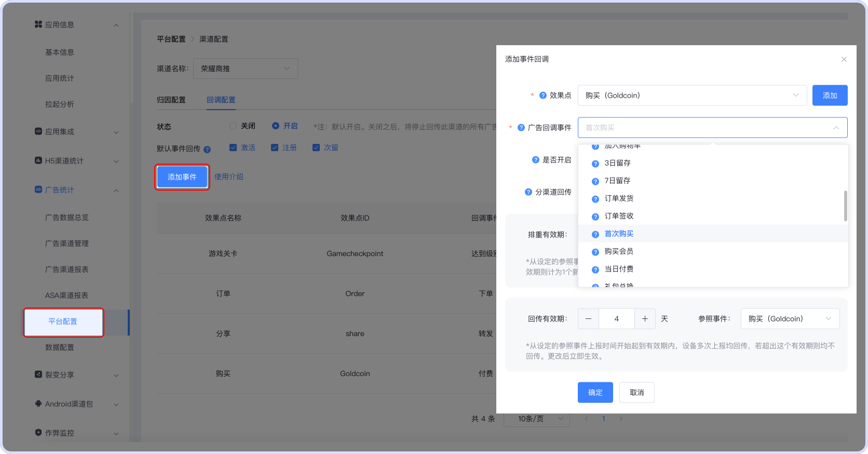
Task: Click the 应用信息 sidebar icon
Action: (x=38, y=24)
